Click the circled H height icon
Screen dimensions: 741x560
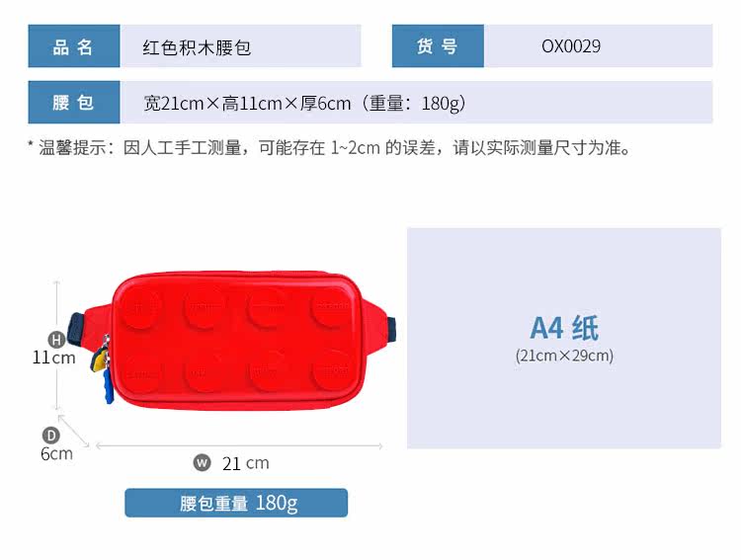(x=56, y=340)
